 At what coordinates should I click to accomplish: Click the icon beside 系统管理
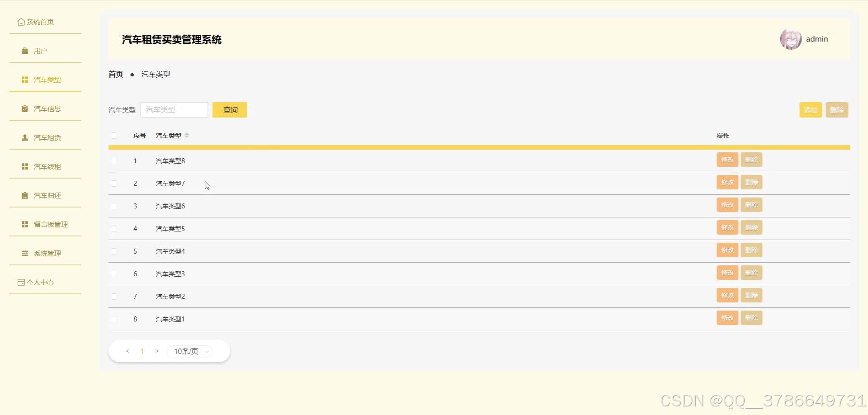pos(25,253)
